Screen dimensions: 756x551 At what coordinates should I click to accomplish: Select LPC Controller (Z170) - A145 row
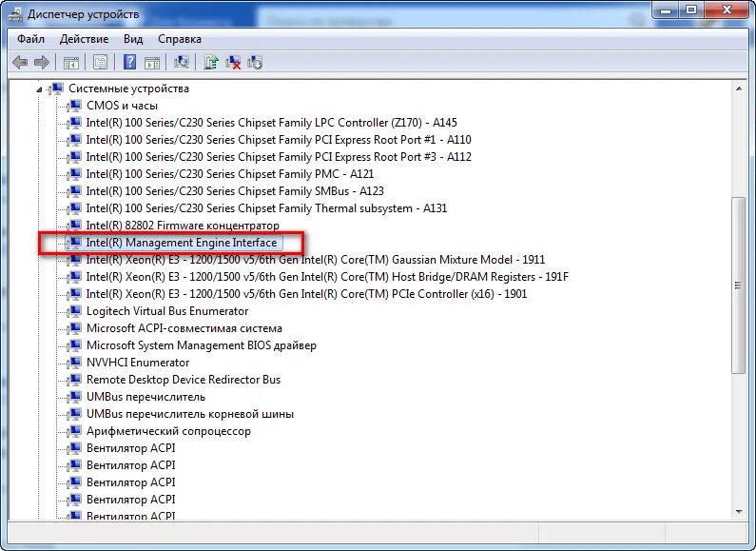tap(271, 123)
